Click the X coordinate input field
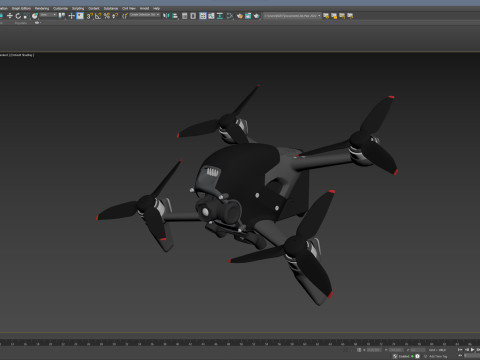The width and height of the screenshot is (480, 360). pos(374,350)
